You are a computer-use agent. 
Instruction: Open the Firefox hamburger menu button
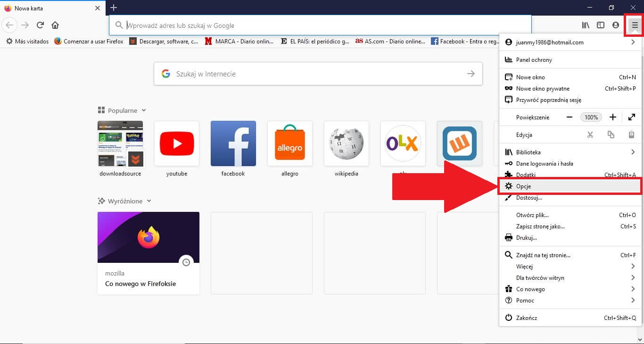[x=635, y=25]
